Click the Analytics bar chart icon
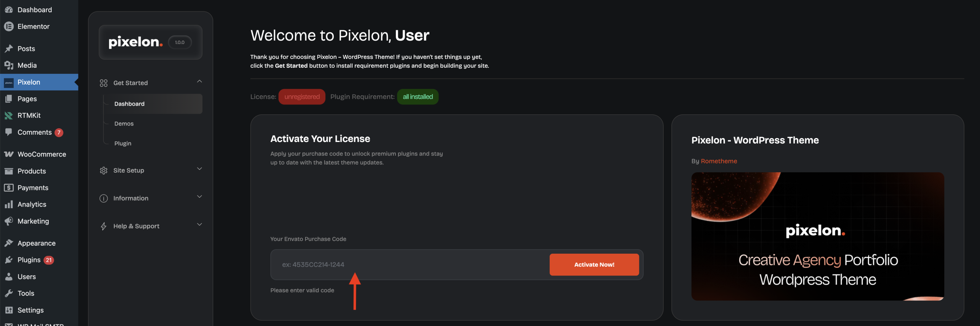Screen dimensions: 980x326 [8, 204]
